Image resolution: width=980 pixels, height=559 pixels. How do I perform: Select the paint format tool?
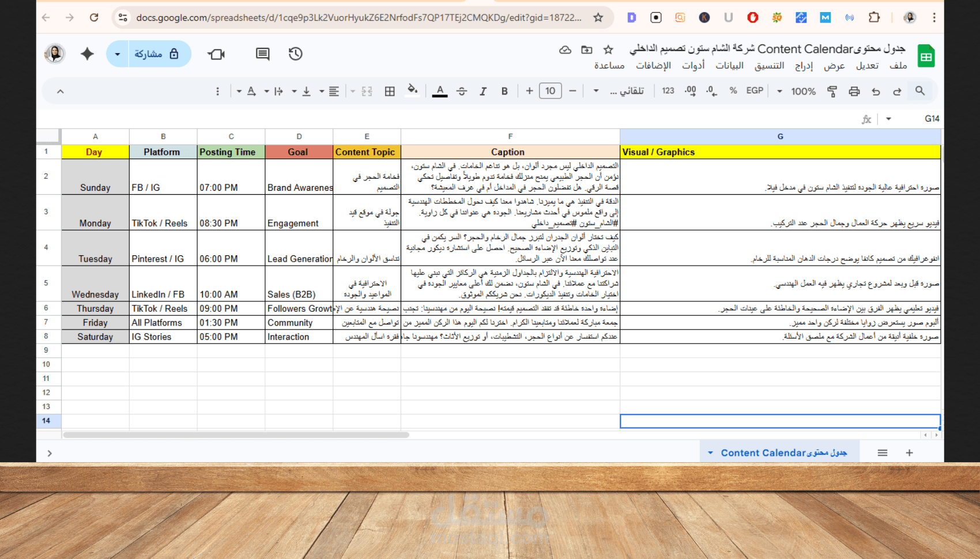pos(832,91)
